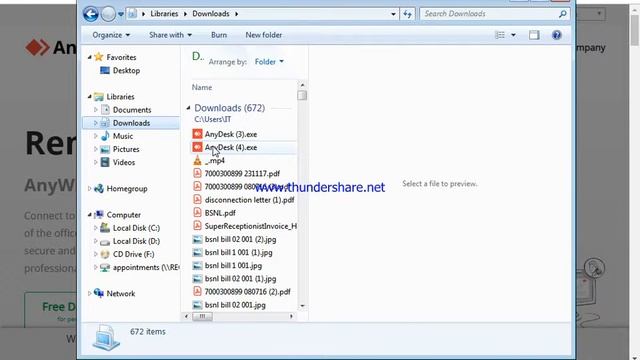Click the horizontal scrollbar thumb
Image resolution: width=640 pixels, height=360 pixels.
(202, 316)
